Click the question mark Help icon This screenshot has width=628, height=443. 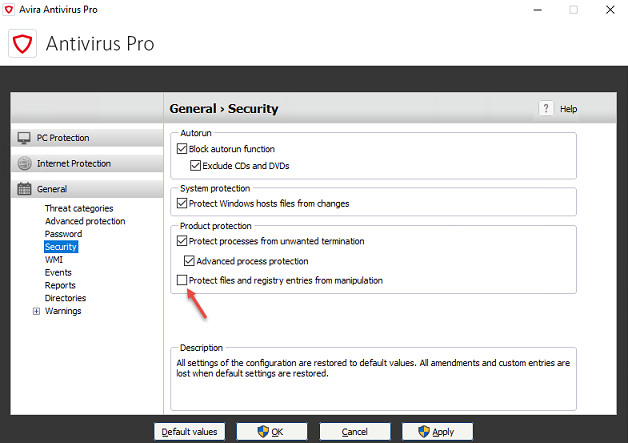(x=545, y=108)
